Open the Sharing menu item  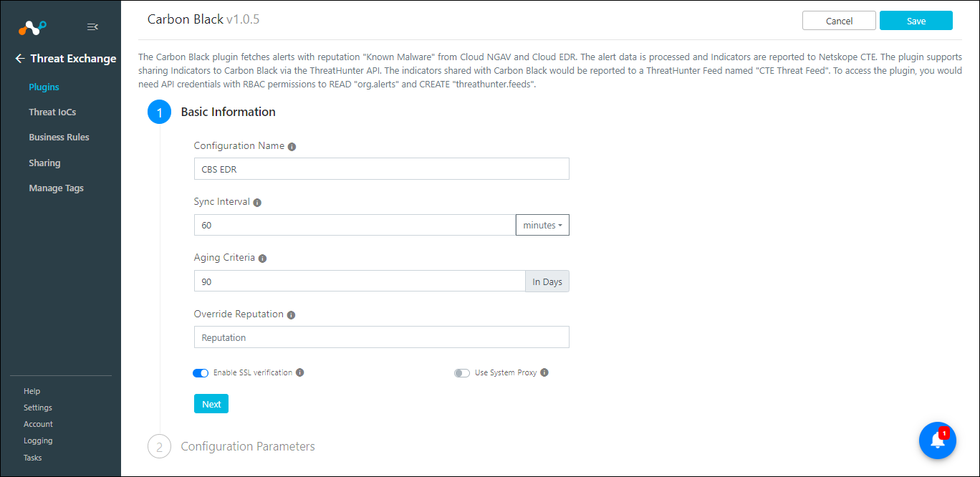click(x=44, y=163)
